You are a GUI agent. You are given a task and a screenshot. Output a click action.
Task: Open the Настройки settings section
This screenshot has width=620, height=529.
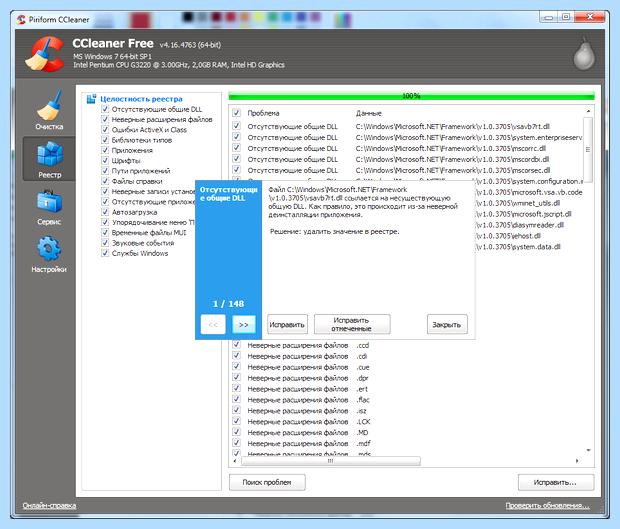pyautogui.click(x=49, y=254)
